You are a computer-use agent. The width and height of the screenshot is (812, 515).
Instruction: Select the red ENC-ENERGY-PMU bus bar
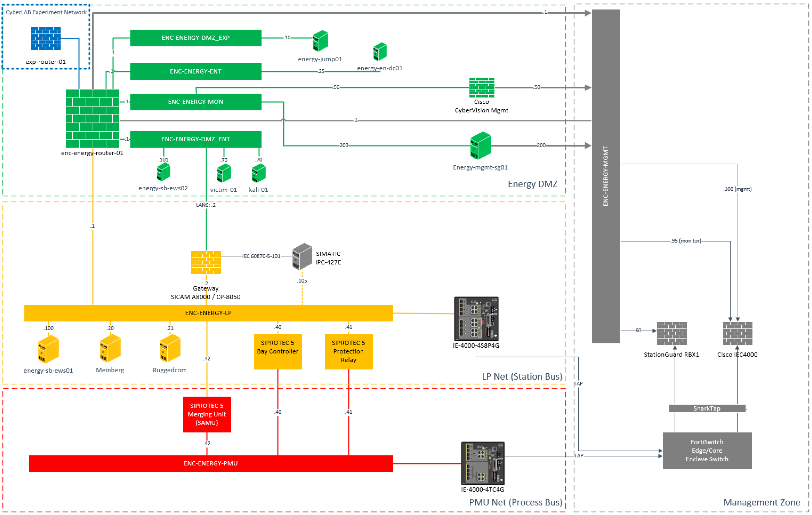[211, 463]
